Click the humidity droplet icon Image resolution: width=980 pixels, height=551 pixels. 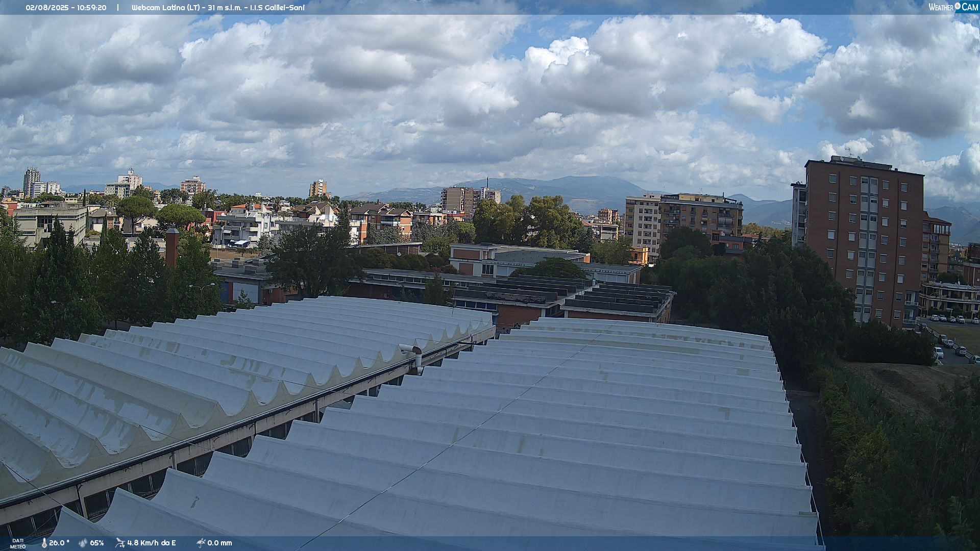83,543
